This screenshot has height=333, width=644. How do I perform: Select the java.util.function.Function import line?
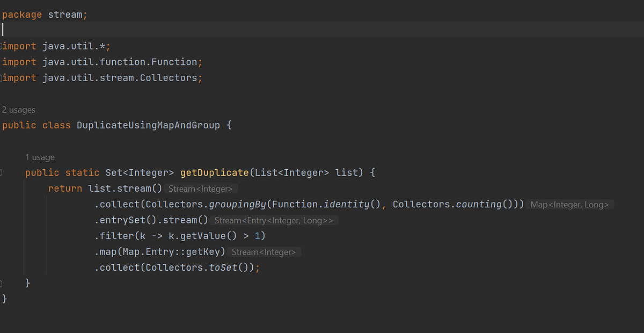pos(101,62)
